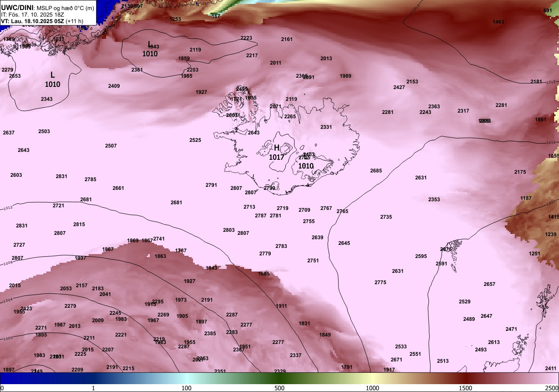Click the height value 2709

304,210
